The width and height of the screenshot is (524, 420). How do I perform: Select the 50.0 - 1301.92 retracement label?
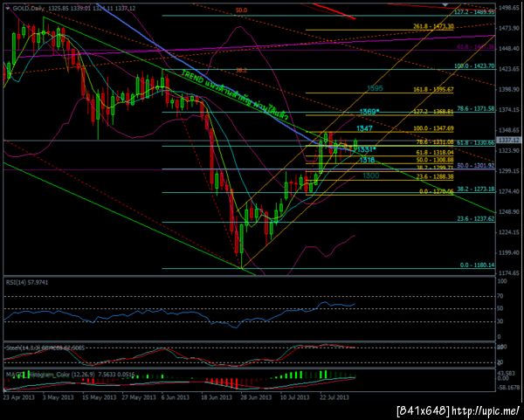[476, 165]
